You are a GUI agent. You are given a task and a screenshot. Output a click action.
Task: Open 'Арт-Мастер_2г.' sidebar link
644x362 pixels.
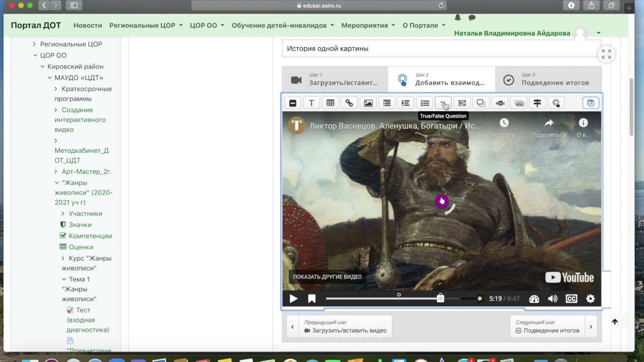click(x=86, y=171)
